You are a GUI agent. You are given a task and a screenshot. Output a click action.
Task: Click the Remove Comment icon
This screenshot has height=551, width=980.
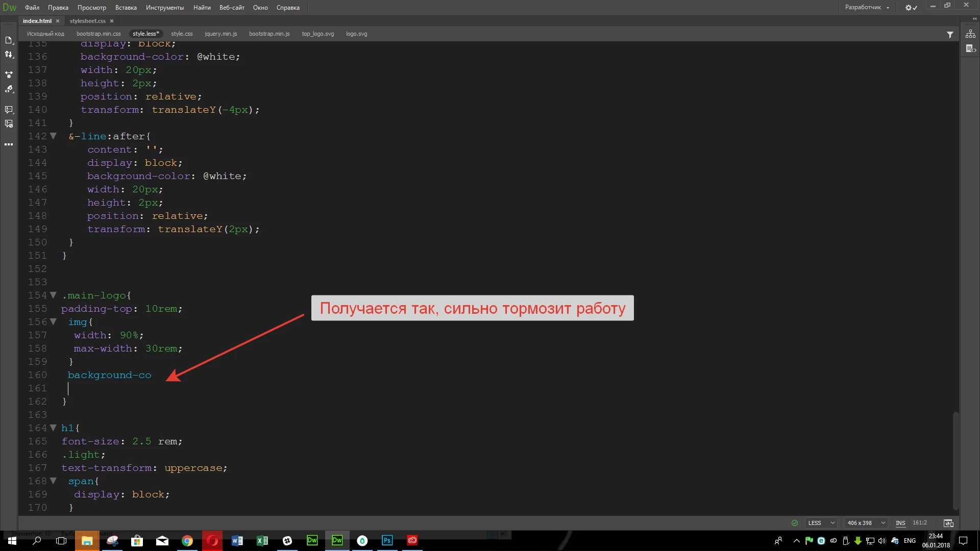coord(9,124)
